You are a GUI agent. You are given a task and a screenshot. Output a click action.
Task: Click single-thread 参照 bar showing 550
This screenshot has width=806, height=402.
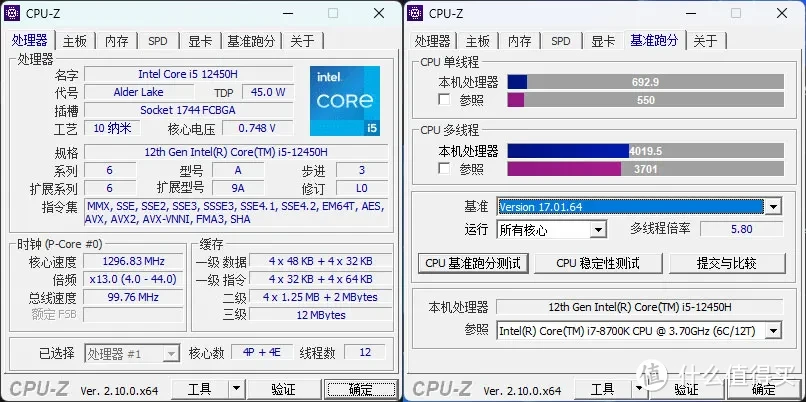click(646, 100)
